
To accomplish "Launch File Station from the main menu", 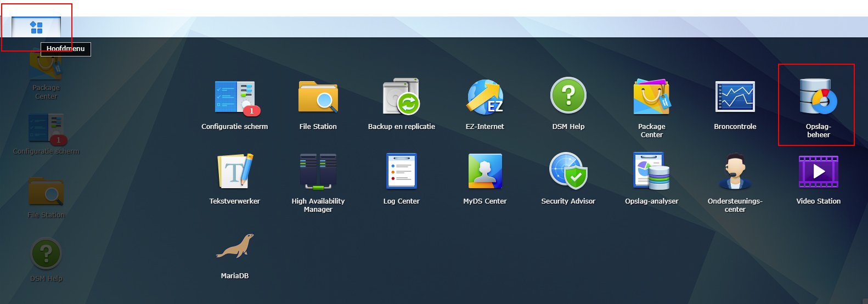I will [318, 105].
